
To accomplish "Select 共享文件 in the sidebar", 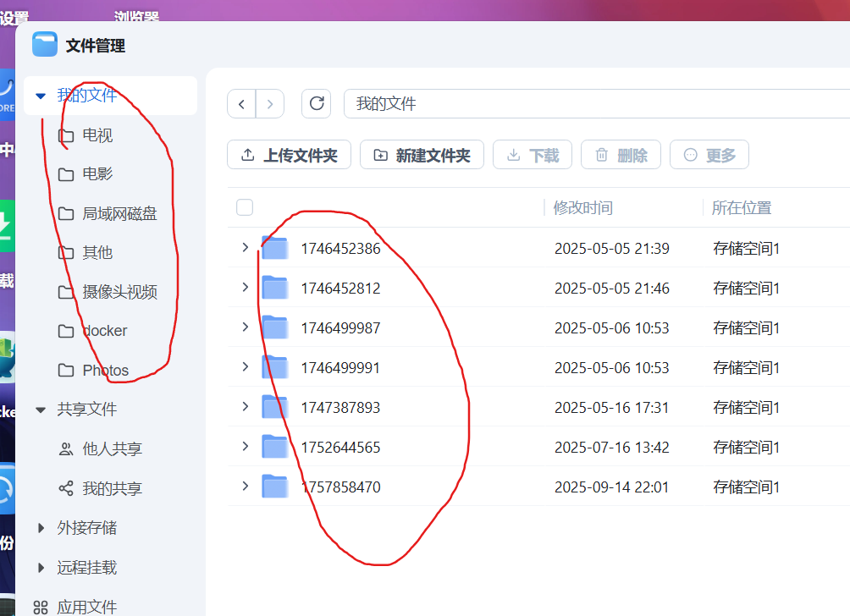I will [x=86, y=409].
